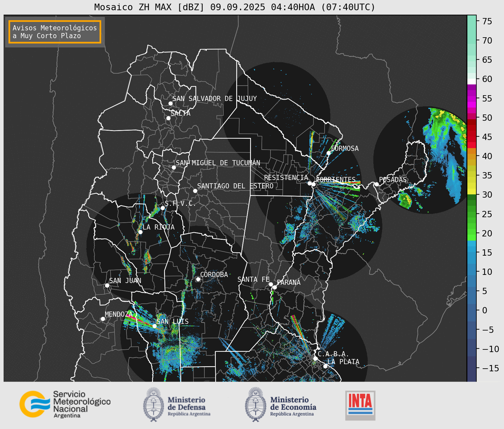Click the magenta 55 dBZ color band
This screenshot has height=429, width=504.
tap(472, 99)
